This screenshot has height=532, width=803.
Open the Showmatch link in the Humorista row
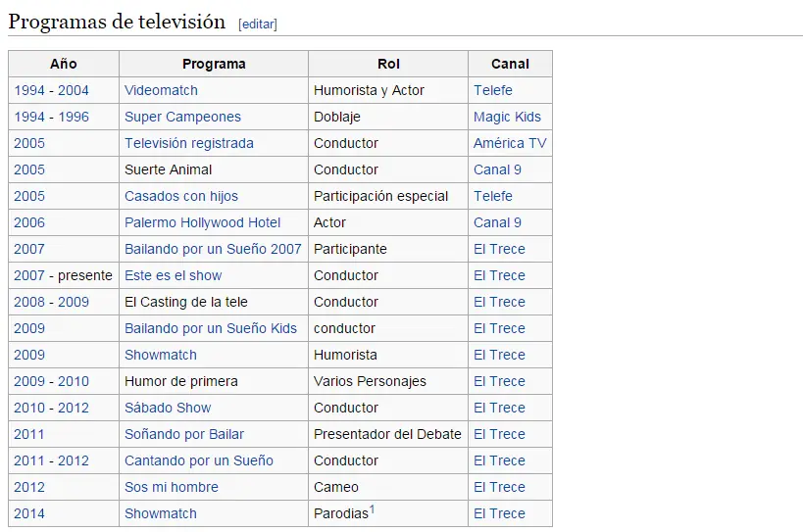(160, 355)
